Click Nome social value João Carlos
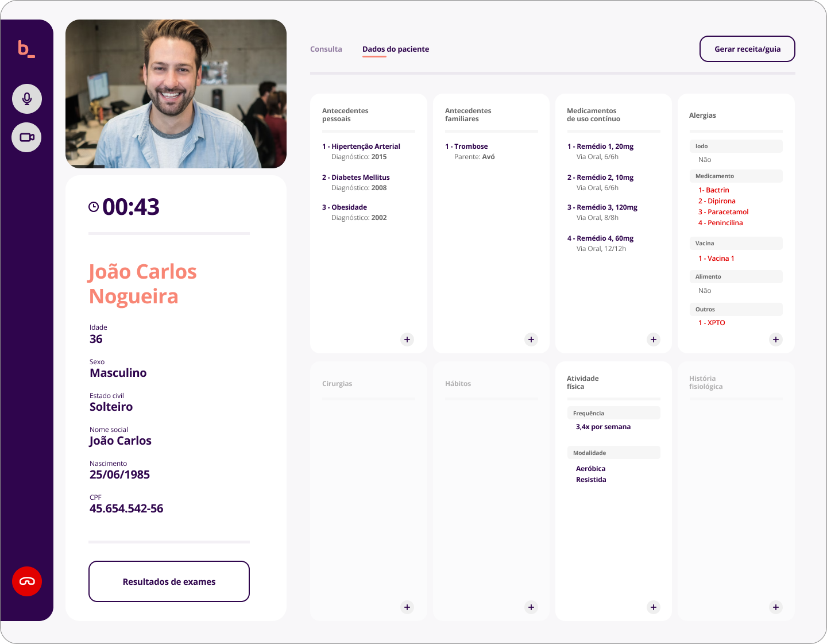Image resolution: width=827 pixels, height=644 pixels. pyautogui.click(x=120, y=441)
